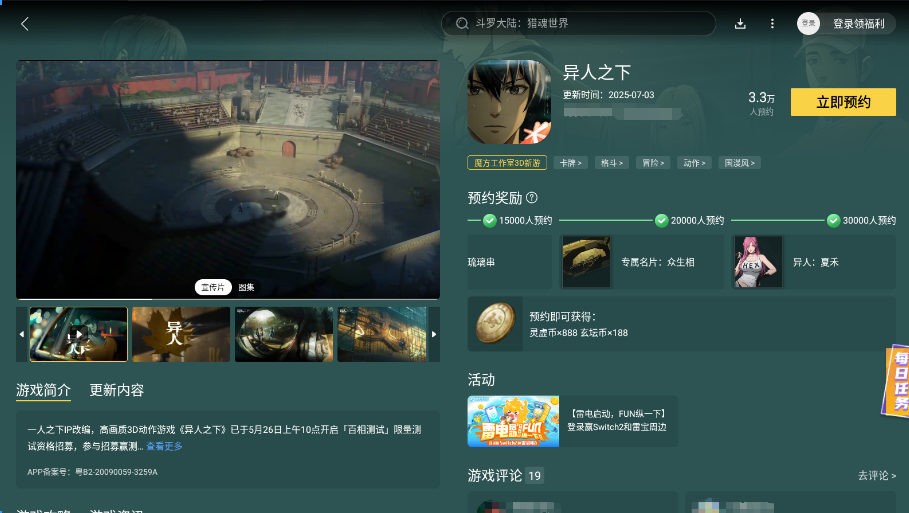Switch to the 更新内容 tab
Image resolution: width=909 pixels, height=513 pixels.
(117, 390)
